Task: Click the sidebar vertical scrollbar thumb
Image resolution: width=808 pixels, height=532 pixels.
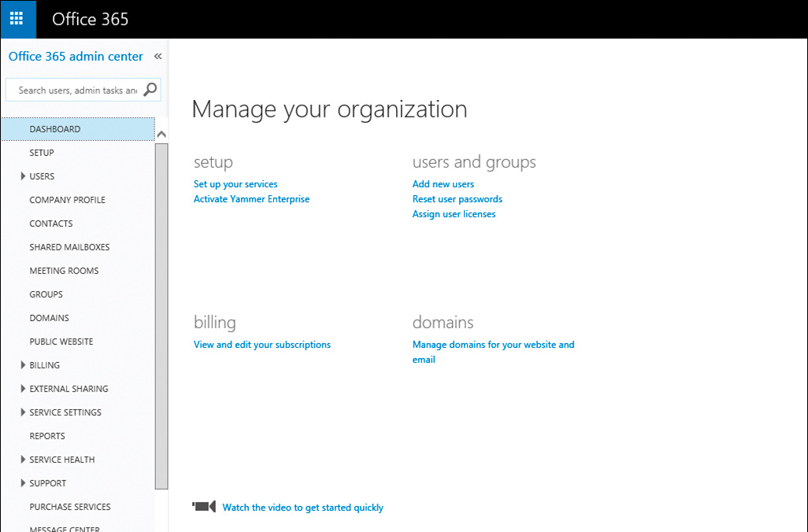Action: (x=161, y=316)
